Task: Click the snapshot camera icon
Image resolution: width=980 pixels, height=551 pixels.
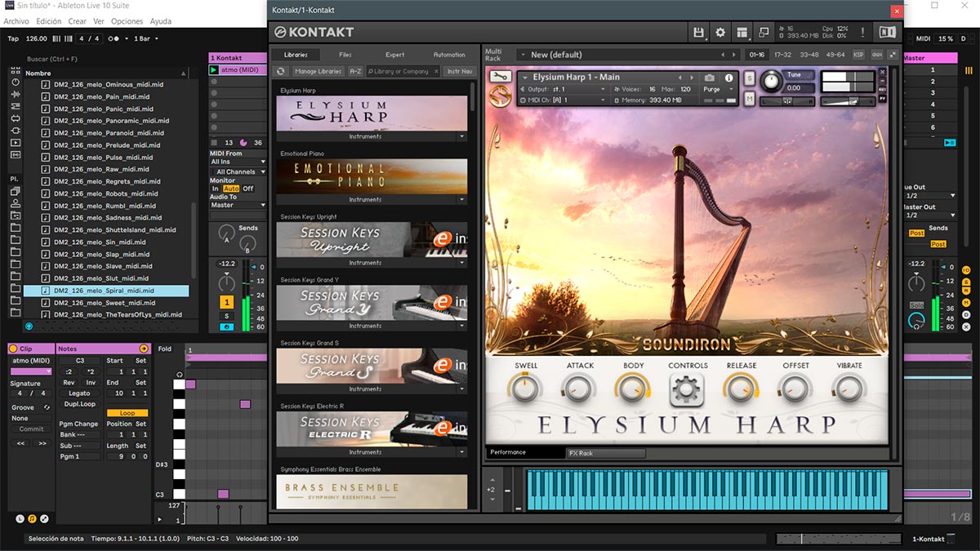Action: point(710,78)
